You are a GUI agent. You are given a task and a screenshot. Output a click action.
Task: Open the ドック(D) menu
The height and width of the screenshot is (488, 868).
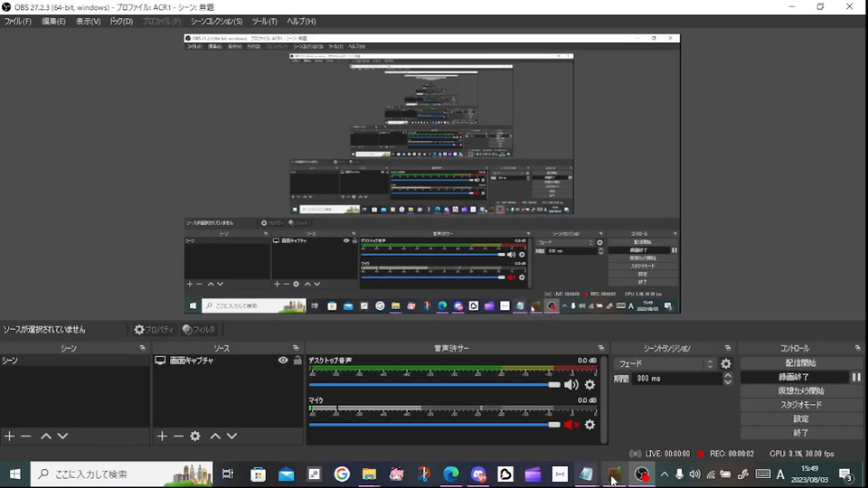pyautogui.click(x=120, y=22)
